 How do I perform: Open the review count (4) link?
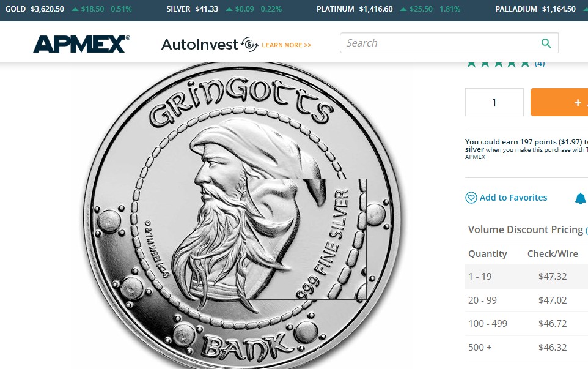[x=540, y=64]
